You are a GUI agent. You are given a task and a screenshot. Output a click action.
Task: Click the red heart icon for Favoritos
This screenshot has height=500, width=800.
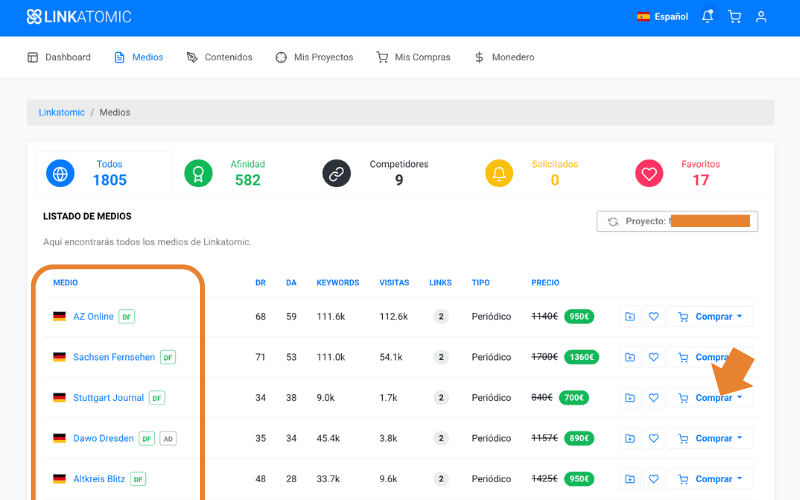649,173
